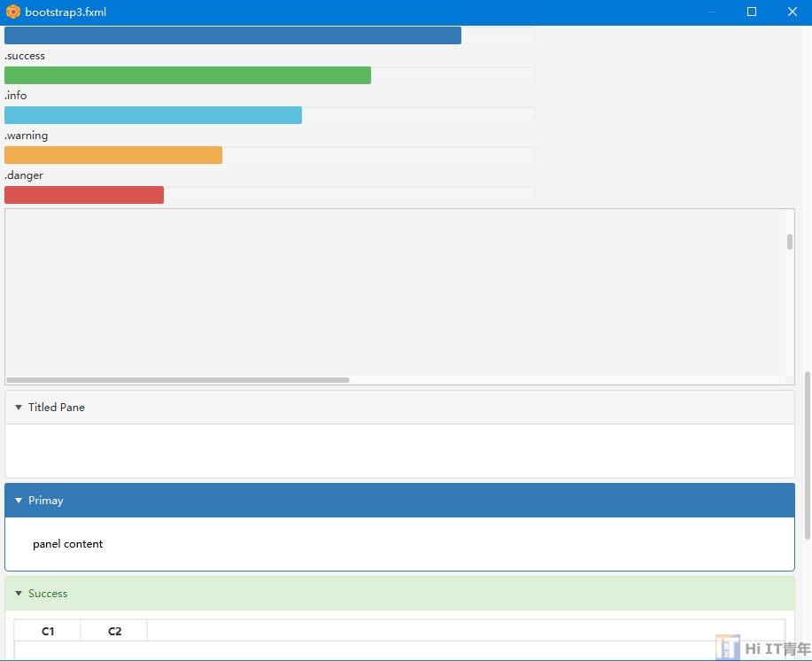
Task: Click the horizontal scrollbar thumb in the scroll pane
Action: coord(177,380)
